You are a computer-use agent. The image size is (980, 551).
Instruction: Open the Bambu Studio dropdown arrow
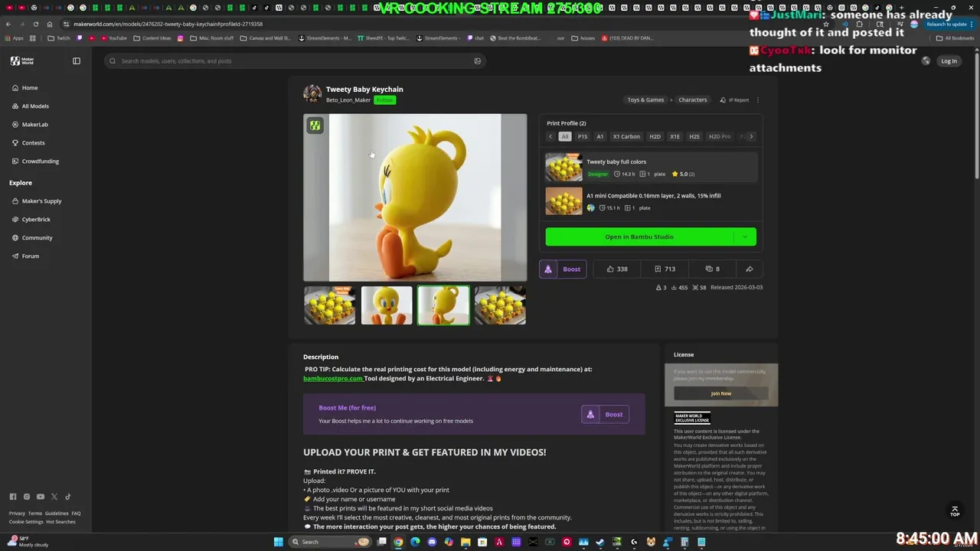(744, 236)
